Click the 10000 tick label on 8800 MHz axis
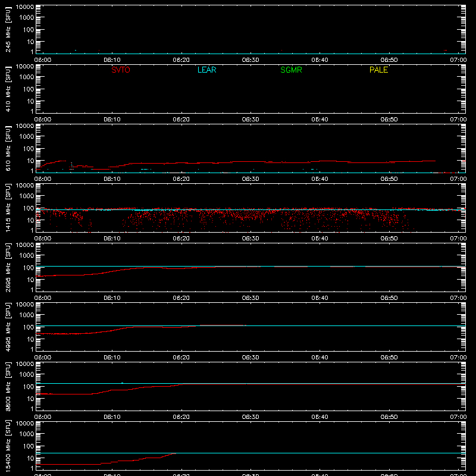 [25, 364]
